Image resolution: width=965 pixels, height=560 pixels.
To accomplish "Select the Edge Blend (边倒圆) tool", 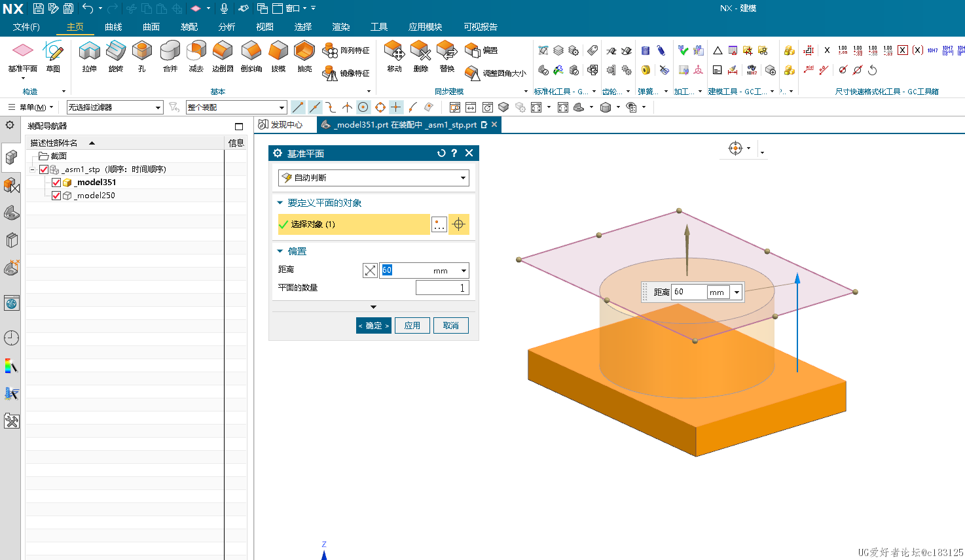I will [223, 56].
